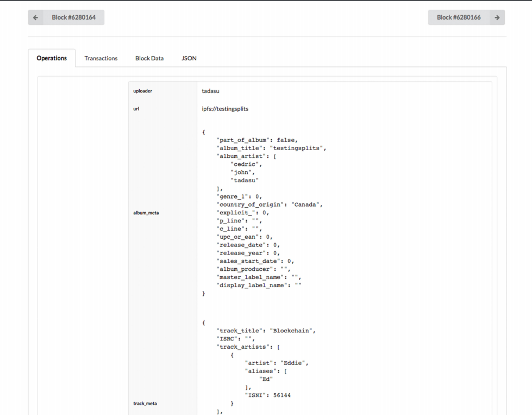Click the "c_line": "" line
Viewport: 532px width, 415px height.
[239, 229]
